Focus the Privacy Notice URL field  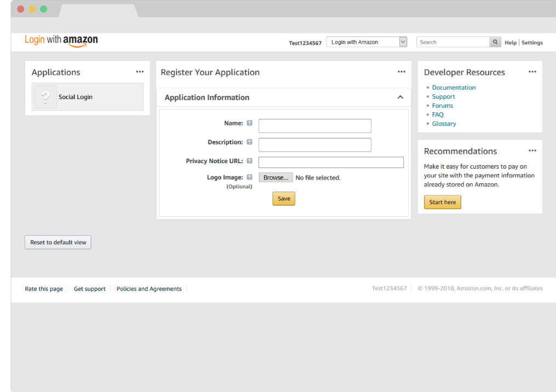[331, 162]
